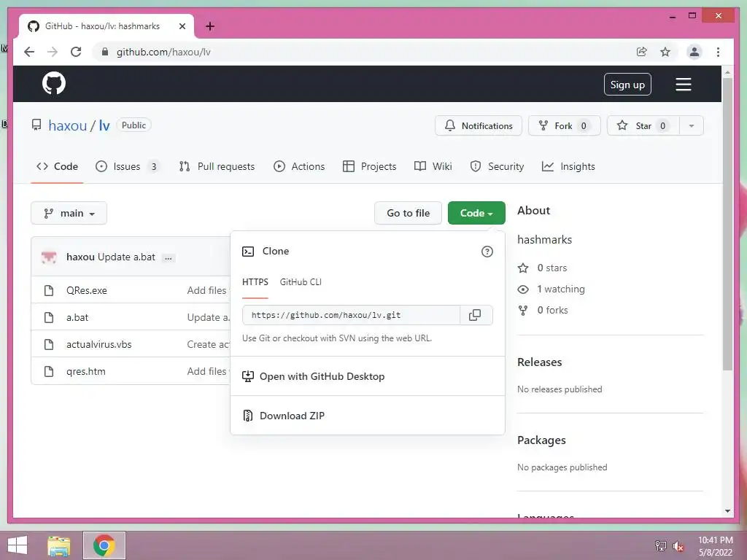Open the Chrome profile avatar icon
Viewport: 747px width, 560px height.
(x=694, y=52)
